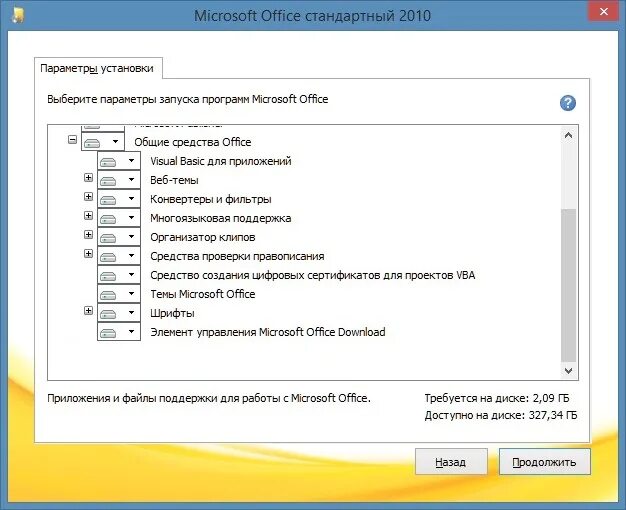Click the Office installer icon in title bar

[17, 15]
